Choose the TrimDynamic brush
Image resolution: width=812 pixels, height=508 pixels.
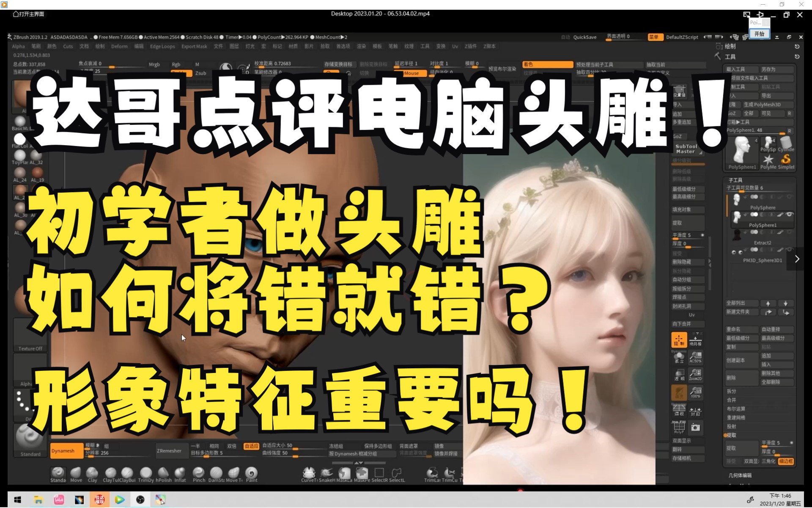146,474
